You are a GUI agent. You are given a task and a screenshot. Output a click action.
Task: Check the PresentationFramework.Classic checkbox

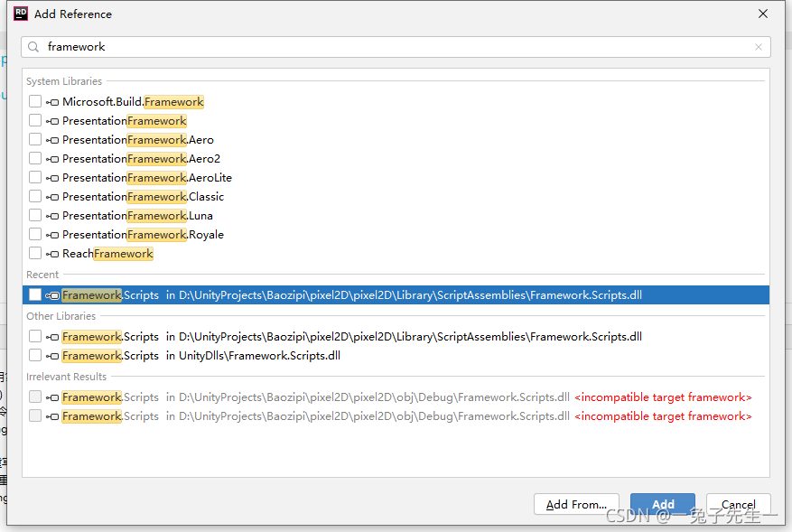pos(35,197)
